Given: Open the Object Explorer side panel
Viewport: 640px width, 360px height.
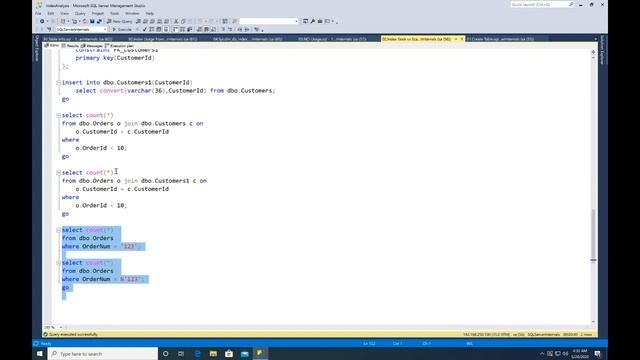Looking at the screenshot, I should tap(37, 49).
